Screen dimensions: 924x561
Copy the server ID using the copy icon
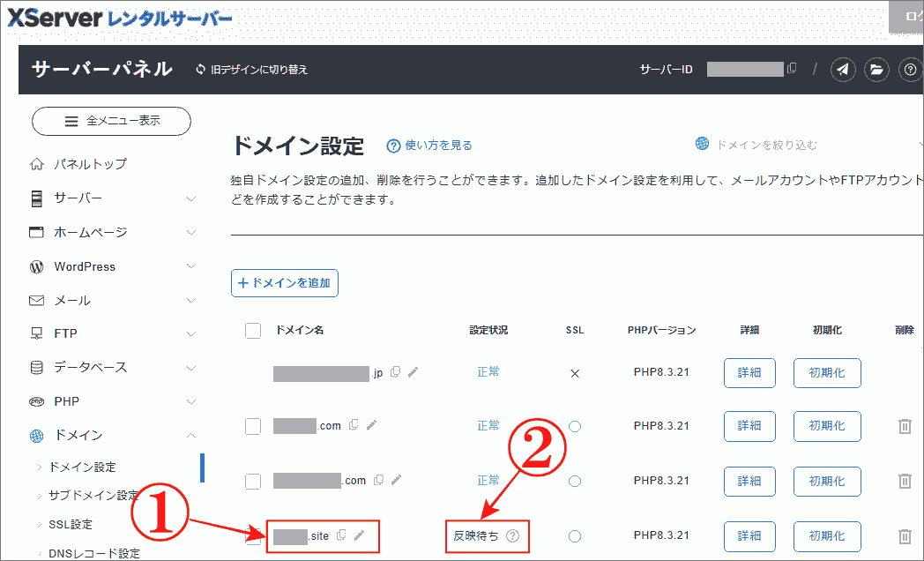point(791,69)
